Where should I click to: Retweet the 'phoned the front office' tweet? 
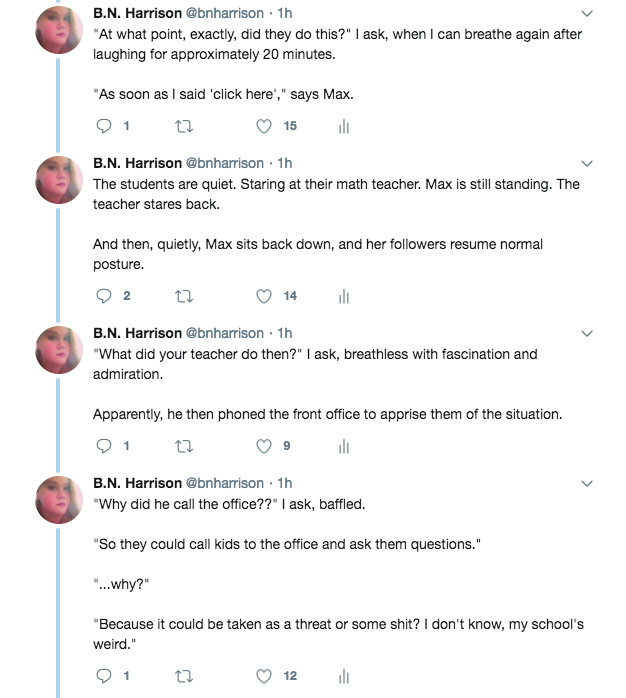[183, 446]
